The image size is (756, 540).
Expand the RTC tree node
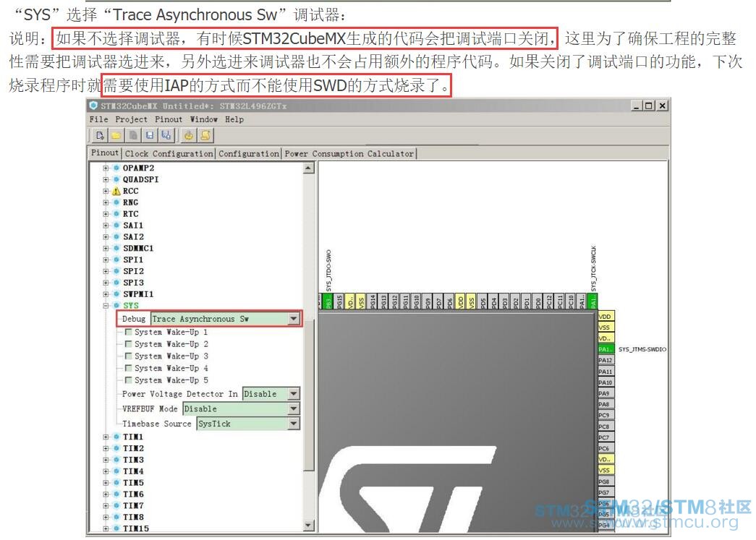[x=106, y=214]
